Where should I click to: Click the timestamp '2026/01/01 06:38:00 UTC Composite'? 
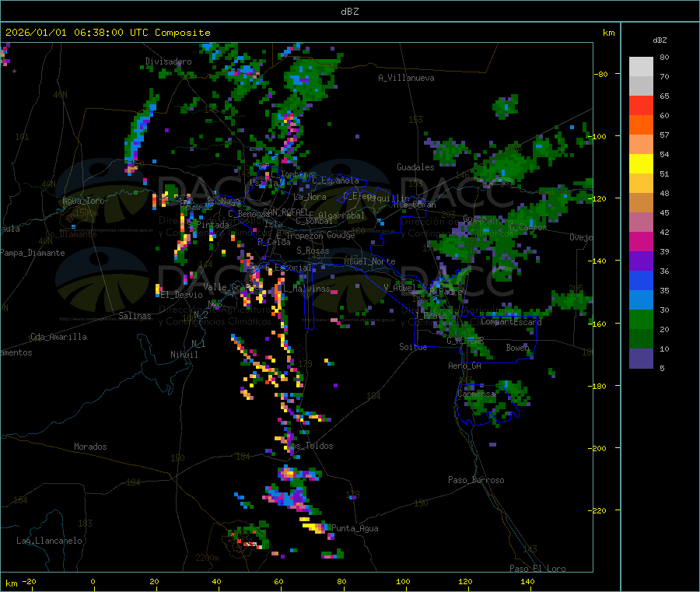point(107,33)
